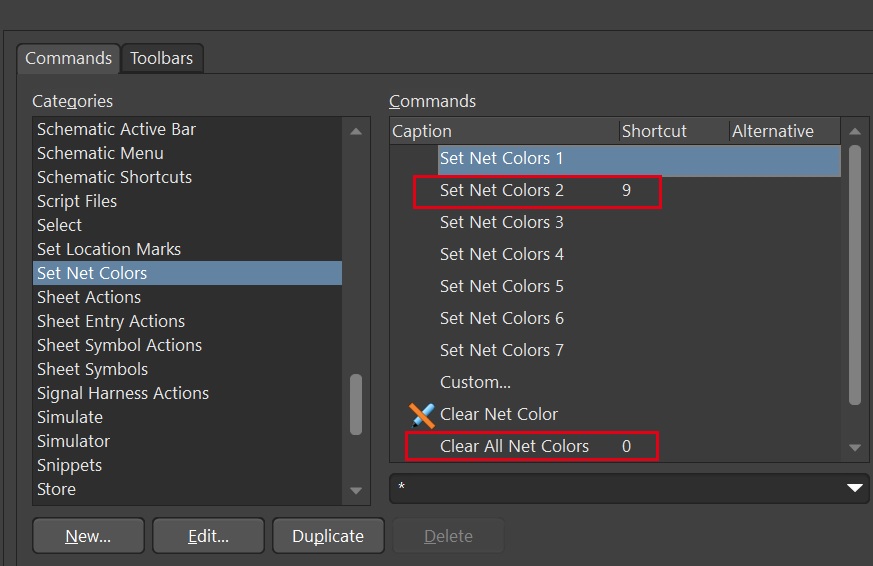Click the New... button

pyautogui.click(x=89, y=536)
